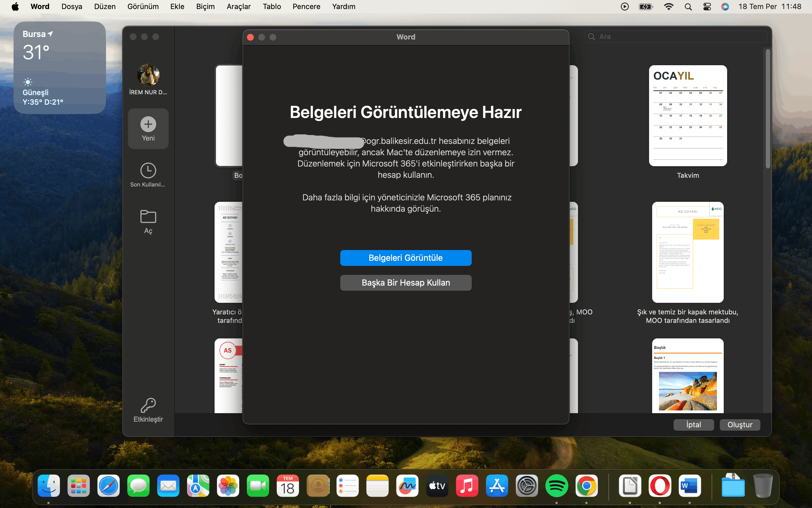Open Notes app in the Dock
This screenshot has width=812, height=508.
click(377, 485)
